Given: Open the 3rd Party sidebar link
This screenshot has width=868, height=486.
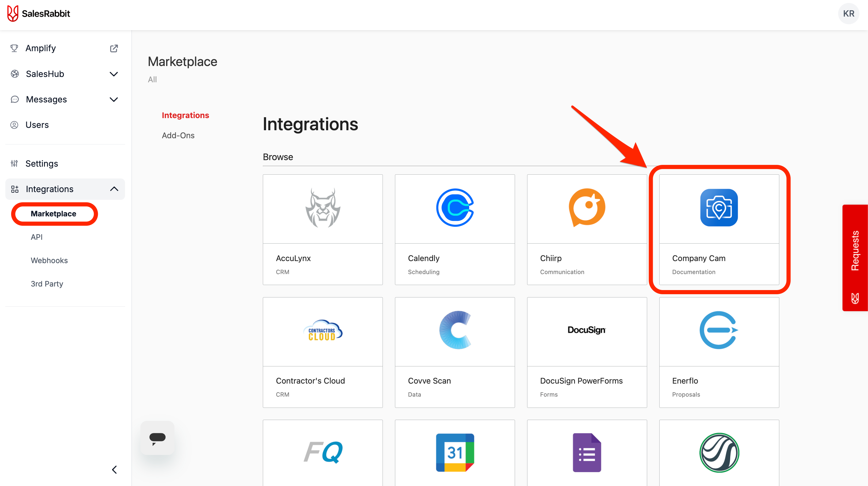Looking at the screenshot, I should pos(47,284).
